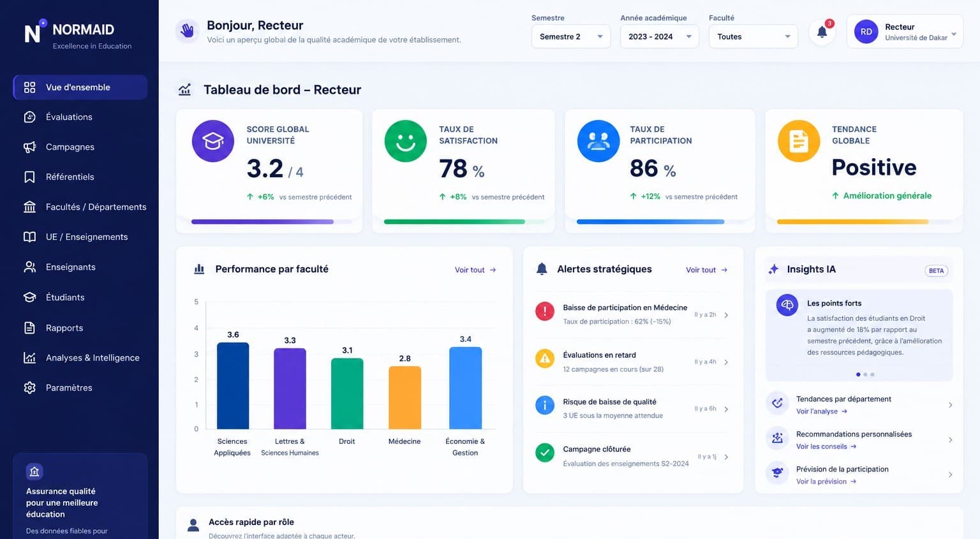Open the 2023 - 2024 academic year dropdown
Image resolution: width=980 pixels, height=539 pixels.
click(659, 36)
